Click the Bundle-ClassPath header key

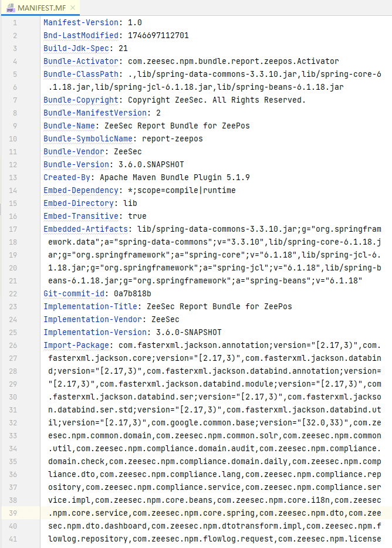pyautogui.click(x=80, y=74)
